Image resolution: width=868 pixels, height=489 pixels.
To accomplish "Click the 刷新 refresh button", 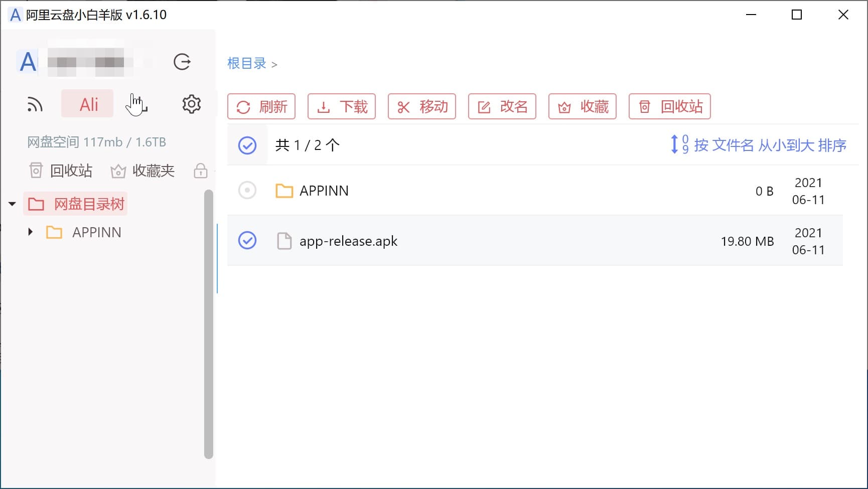I will pyautogui.click(x=261, y=106).
